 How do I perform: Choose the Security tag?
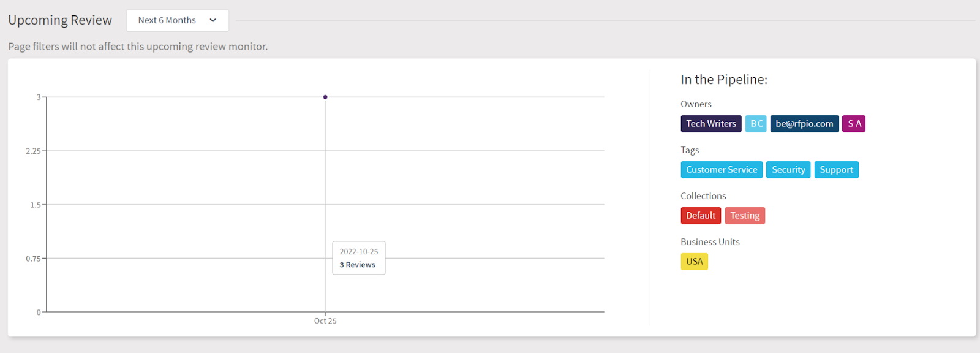click(x=788, y=170)
